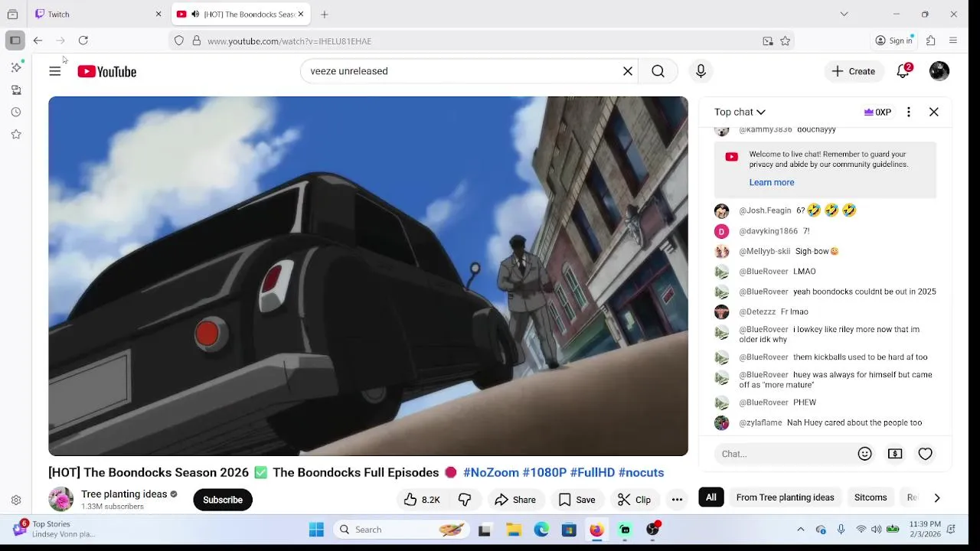This screenshot has width=980, height=551.
Task: Subscribe to Tree planting ideas
Action: [223, 500]
